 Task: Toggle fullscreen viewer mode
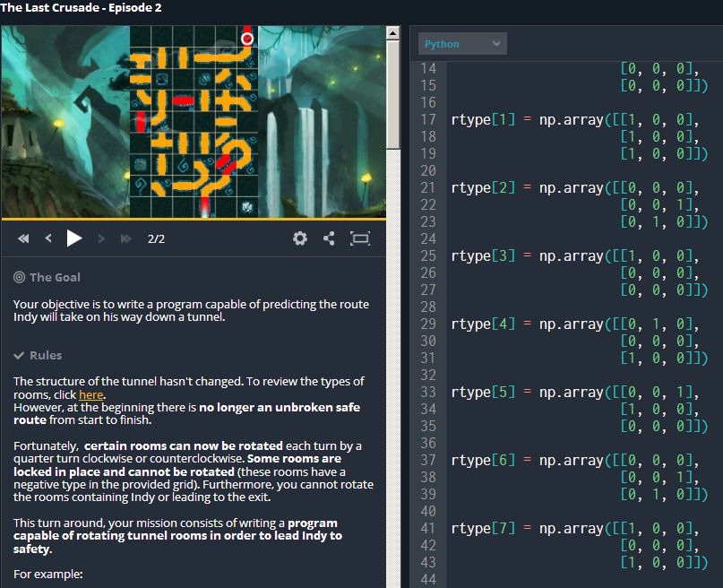(358, 238)
